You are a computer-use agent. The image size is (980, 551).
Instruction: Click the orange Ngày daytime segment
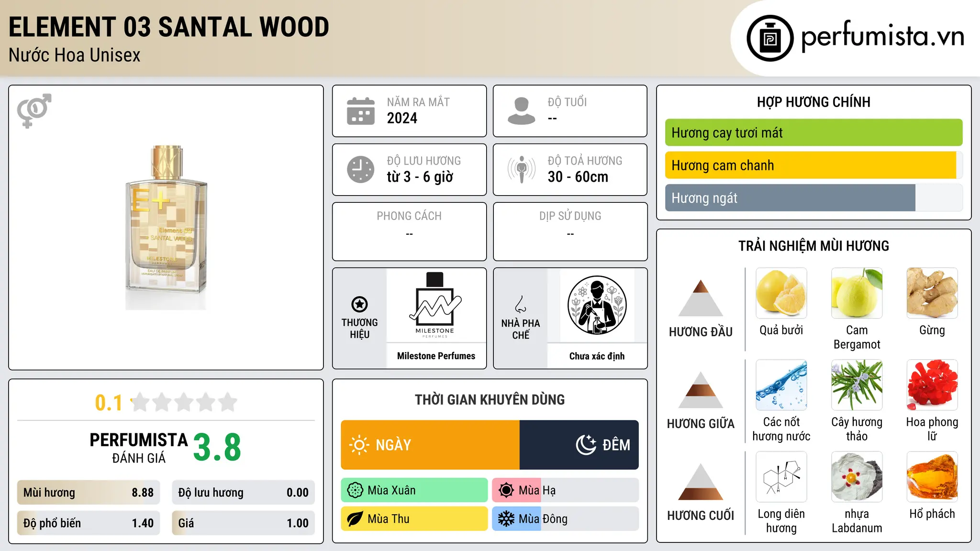coord(430,445)
